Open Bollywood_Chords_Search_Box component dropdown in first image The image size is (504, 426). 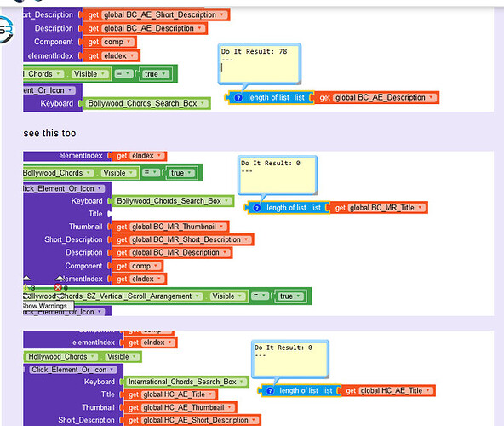203,103
